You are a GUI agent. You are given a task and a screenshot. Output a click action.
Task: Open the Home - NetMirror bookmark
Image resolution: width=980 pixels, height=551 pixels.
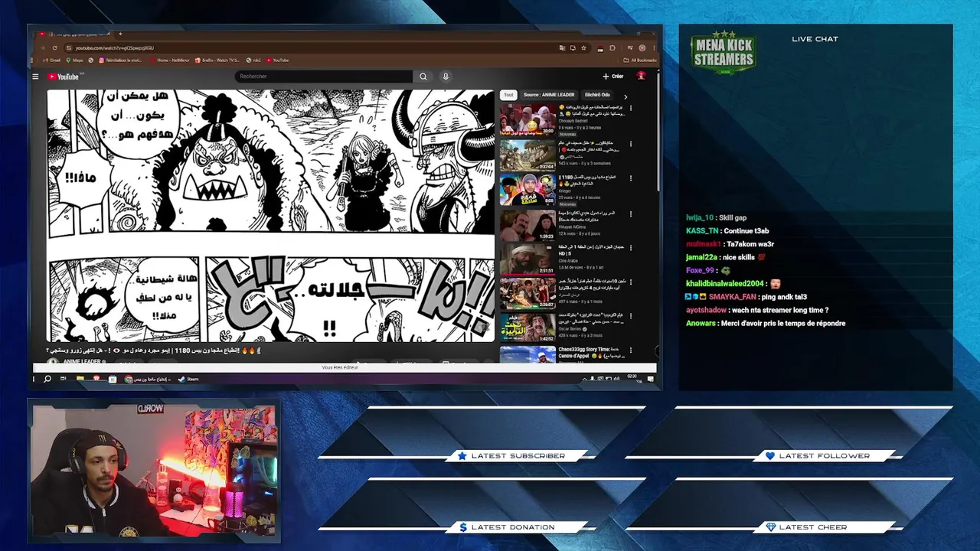[171, 60]
